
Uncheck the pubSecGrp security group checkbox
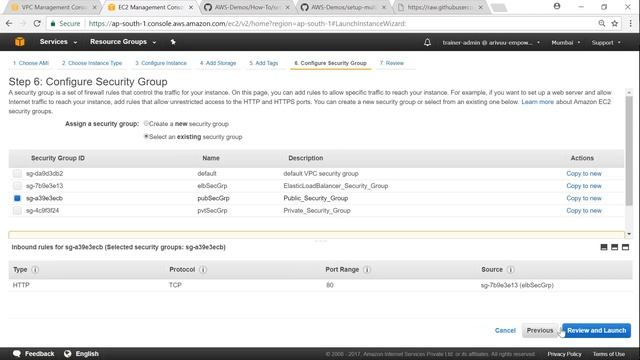tap(17, 198)
